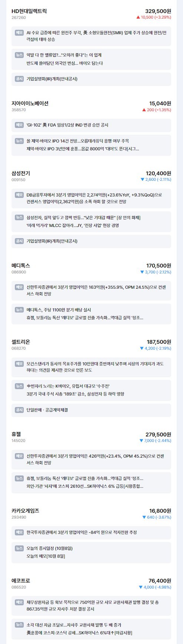183x644 pixels.
Task: Open HD현대일렉트릭 기업설명회(IR)개최 disclosure
Action: 52,79
